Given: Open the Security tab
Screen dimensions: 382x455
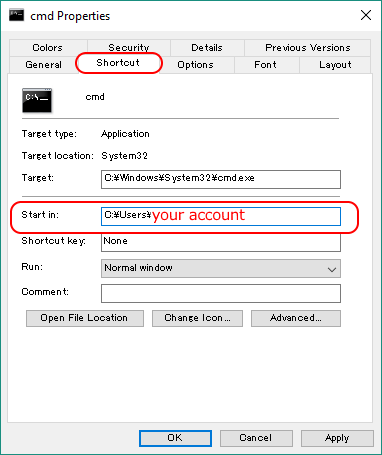Looking at the screenshot, I should tap(129, 48).
